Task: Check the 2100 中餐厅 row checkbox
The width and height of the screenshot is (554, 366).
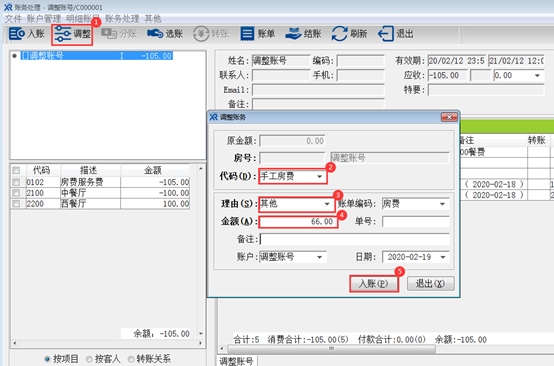Action: click(x=16, y=193)
